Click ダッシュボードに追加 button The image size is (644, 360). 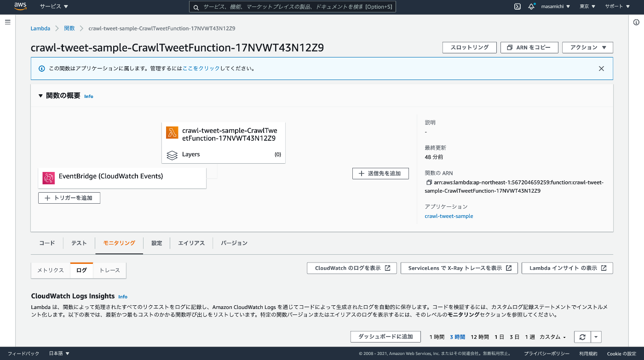click(x=385, y=337)
